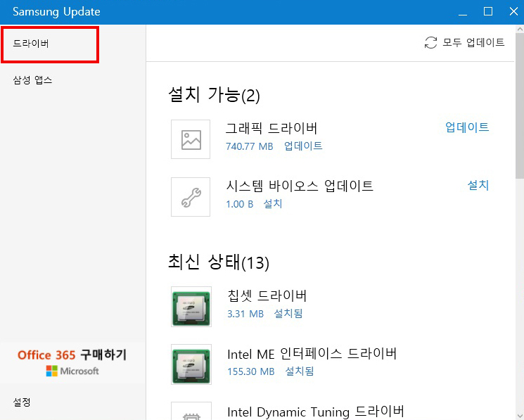The height and width of the screenshot is (420, 524).
Task: Open the 드라이버 sidebar section
Action: tap(31, 44)
